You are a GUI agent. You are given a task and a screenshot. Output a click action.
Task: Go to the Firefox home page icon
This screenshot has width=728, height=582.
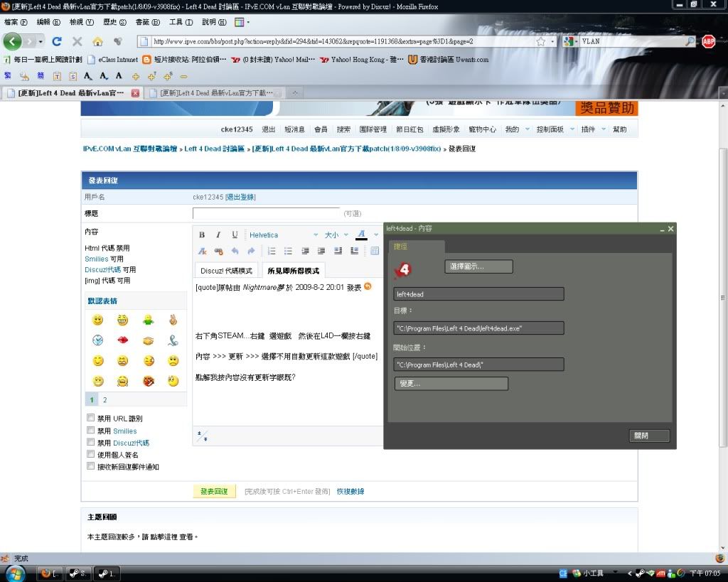(97, 41)
